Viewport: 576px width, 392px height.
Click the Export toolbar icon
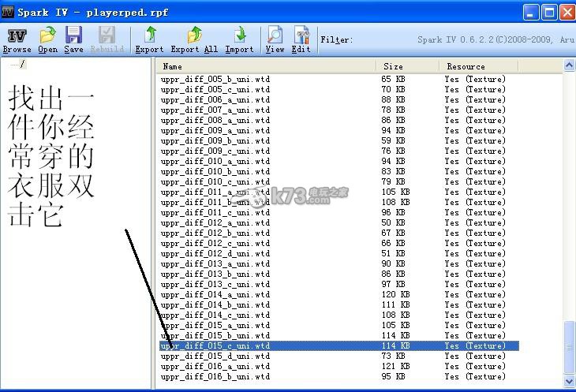(149, 39)
